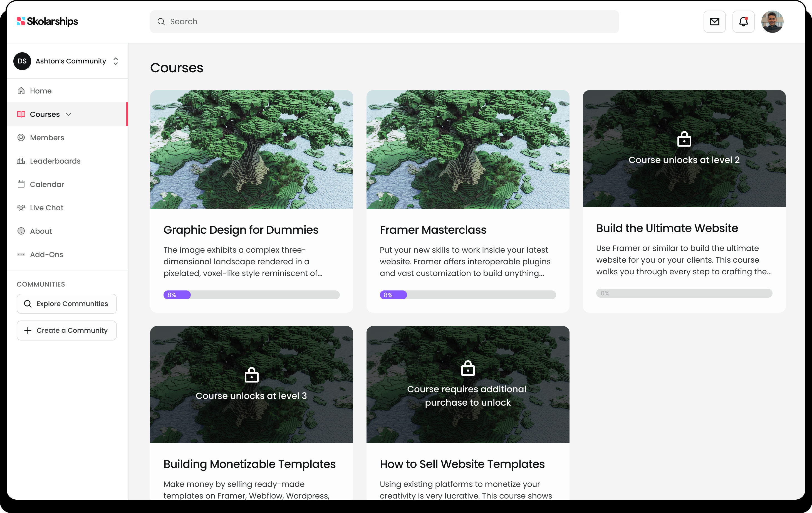Click 'Course unlocks at level 2' text
Image resolution: width=812 pixels, height=513 pixels.
coord(684,160)
